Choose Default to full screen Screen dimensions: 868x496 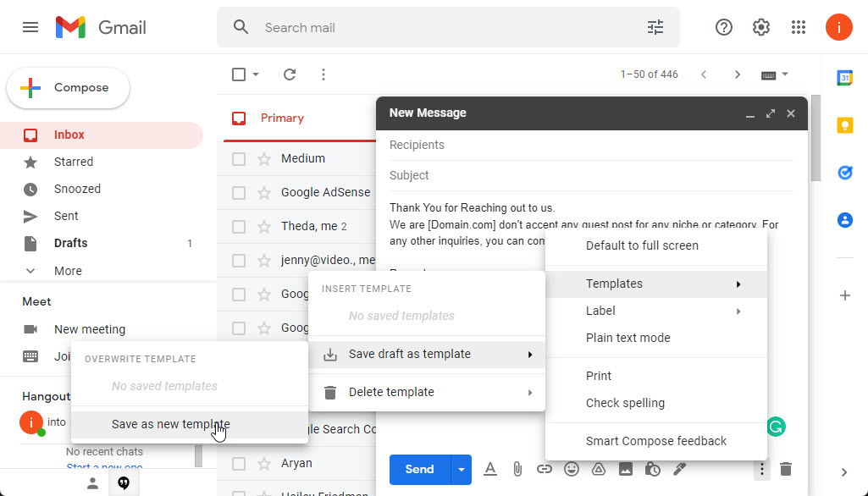(656, 245)
